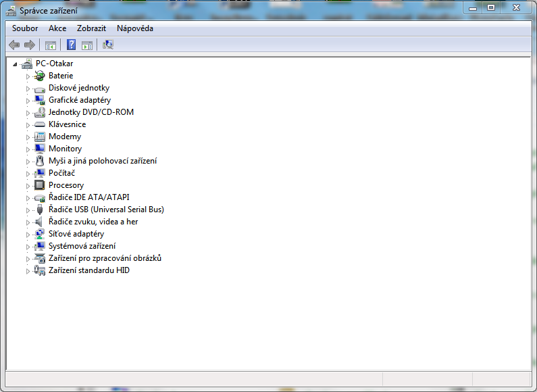Minimize the Správce zařízení window
The height and width of the screenshot is (392, 537).
473,8
